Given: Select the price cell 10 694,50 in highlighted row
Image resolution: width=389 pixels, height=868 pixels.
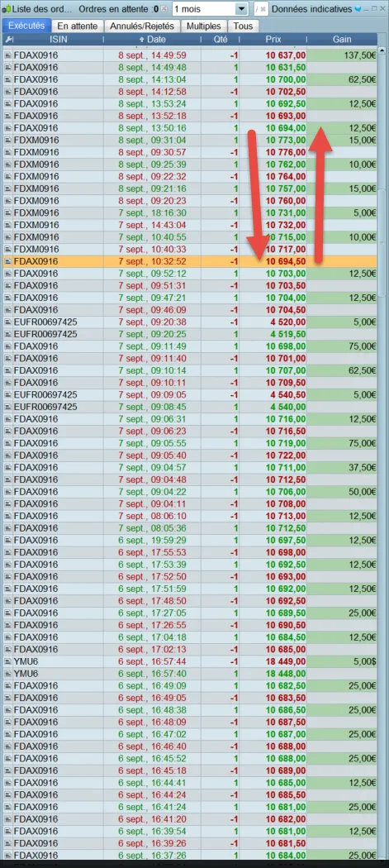Looking at the screenshot, I should coord(273,261).
